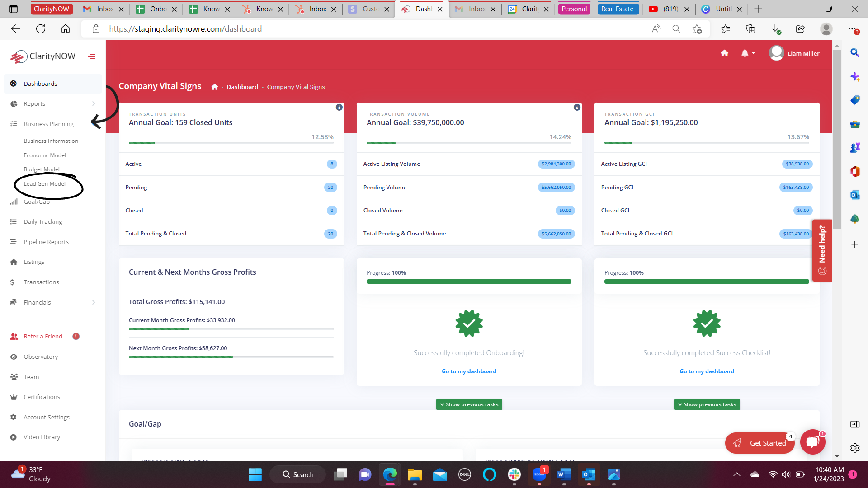Click the Listings icon in sidebar
Screen dimensions: 868x488
tap(14, 262)
